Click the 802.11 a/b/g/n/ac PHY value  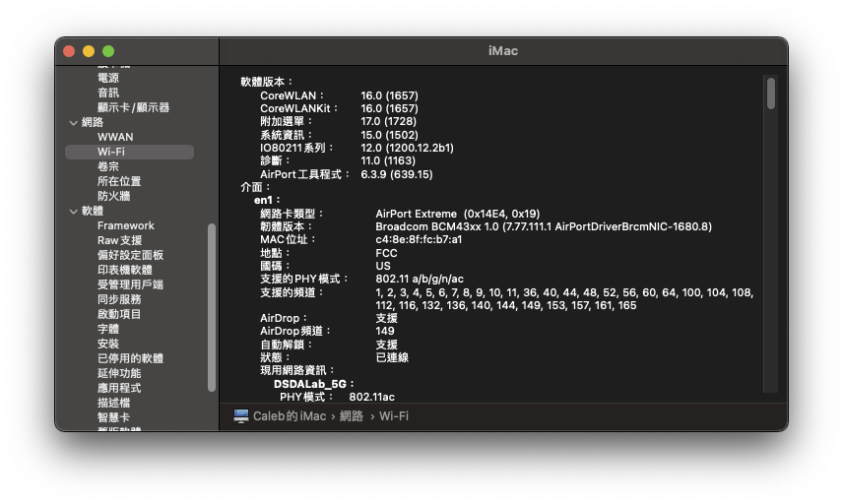click(x=420, y=279)
